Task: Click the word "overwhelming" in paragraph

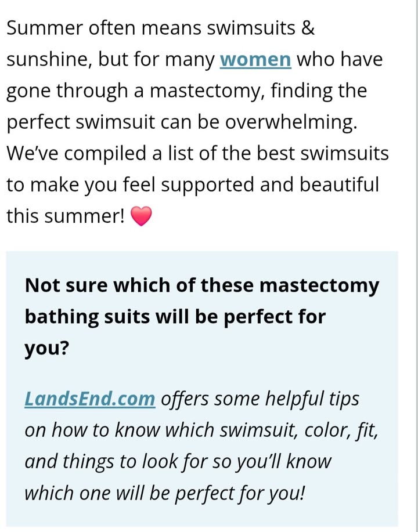Action: (x=291, y=122)
